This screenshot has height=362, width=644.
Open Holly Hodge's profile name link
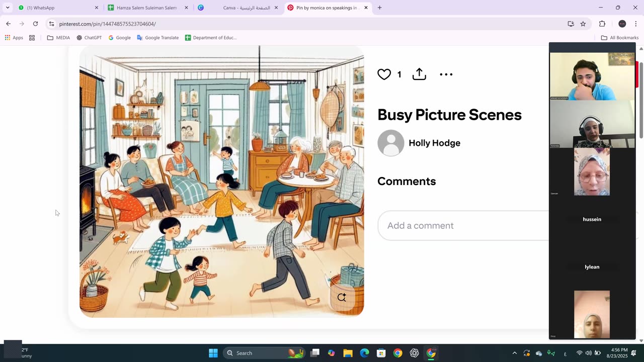(x=434, y=143)
